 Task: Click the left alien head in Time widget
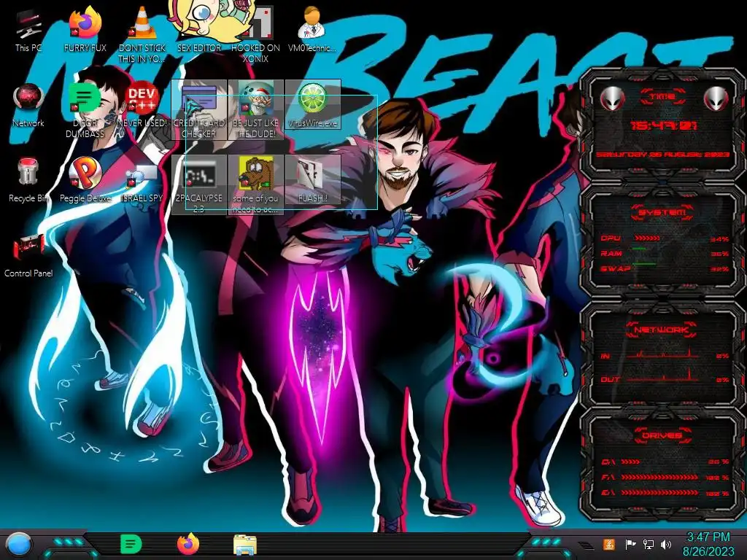pos(612,98)
